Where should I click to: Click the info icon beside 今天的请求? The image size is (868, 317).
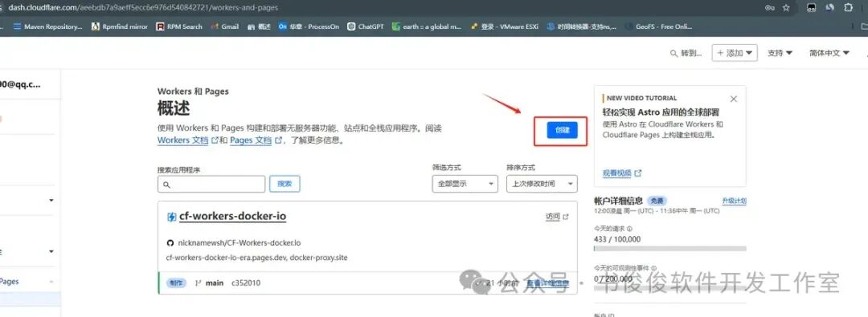click(x=630, y=229)
